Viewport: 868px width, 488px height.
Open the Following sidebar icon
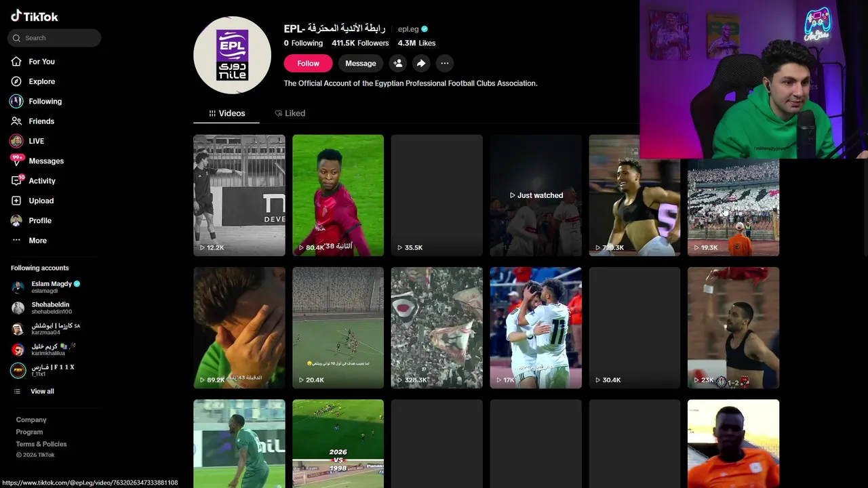16,101
